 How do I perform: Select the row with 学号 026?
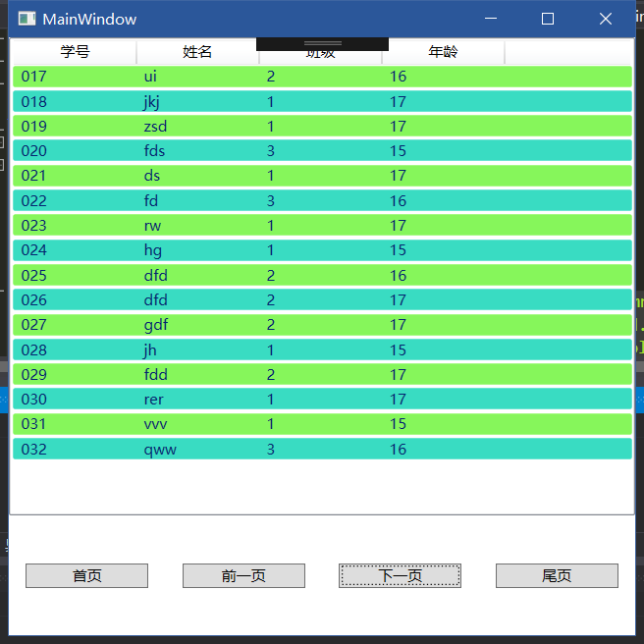click(x=322, y=299)
